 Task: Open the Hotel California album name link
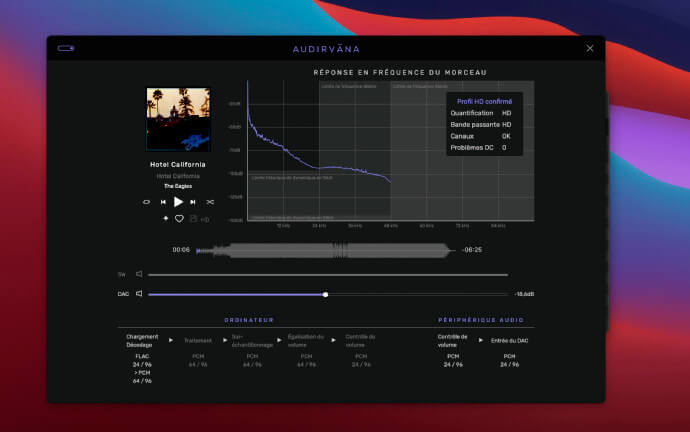pos(178,176)
